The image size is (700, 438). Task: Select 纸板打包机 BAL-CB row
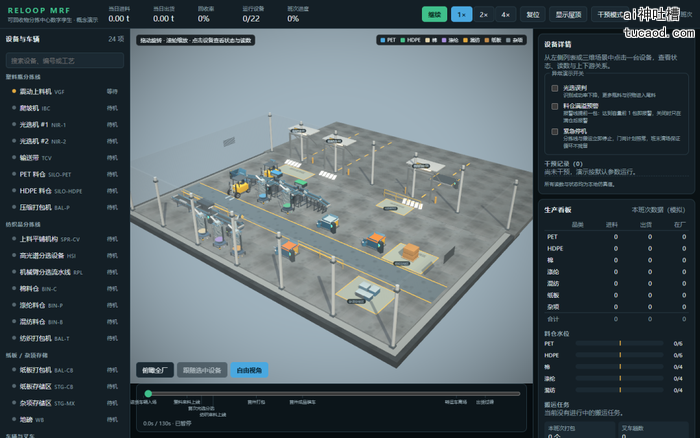(64, 370)
